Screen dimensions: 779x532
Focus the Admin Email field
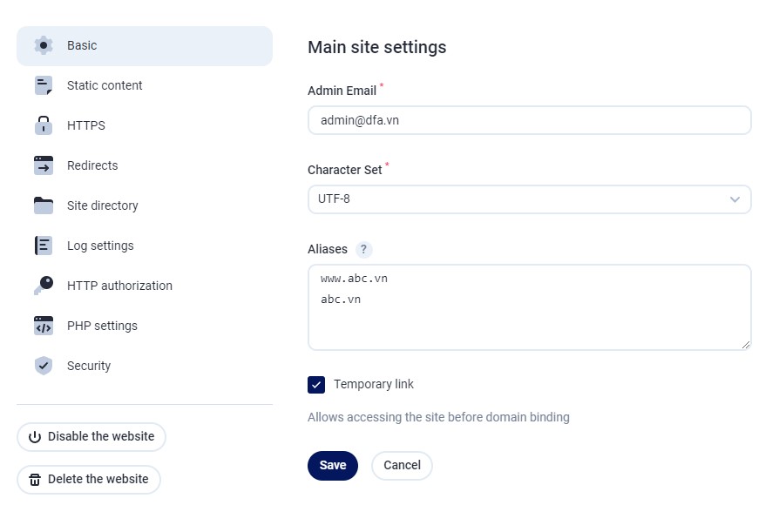click(x=529, y=121)
